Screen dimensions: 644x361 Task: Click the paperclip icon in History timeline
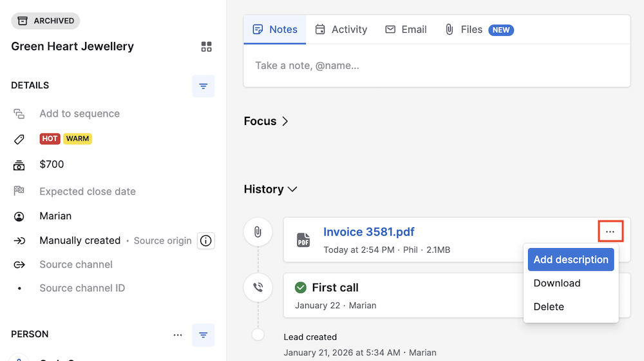258,232
